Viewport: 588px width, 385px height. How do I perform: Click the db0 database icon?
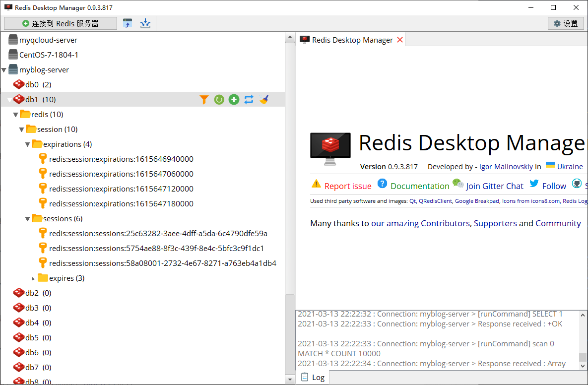tap(19, 84)
